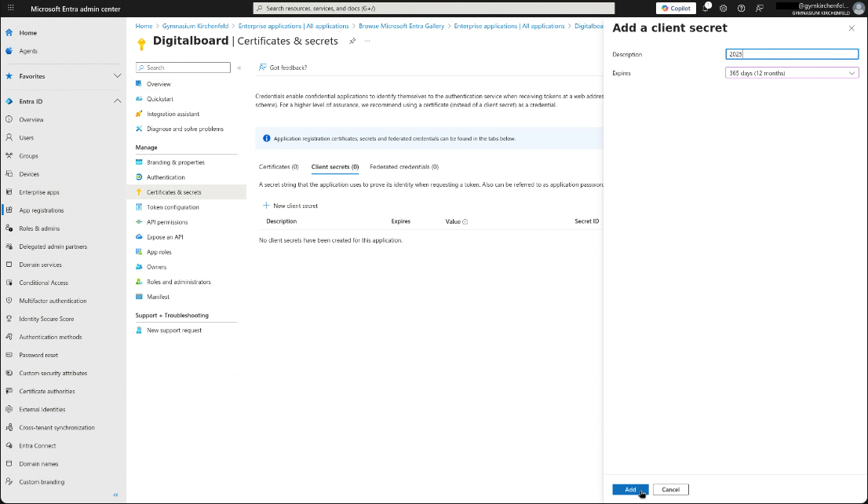Open the notifications bell in the top bar
868x504 pixels.
point(705,9)
